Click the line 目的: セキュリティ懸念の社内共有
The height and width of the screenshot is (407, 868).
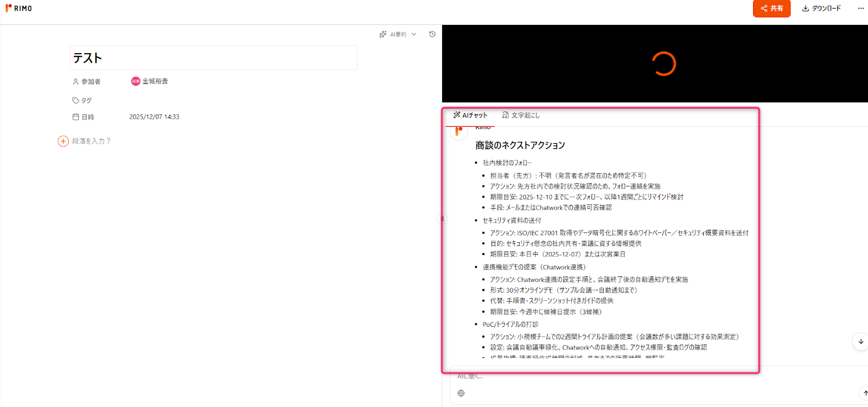[566, 244]
